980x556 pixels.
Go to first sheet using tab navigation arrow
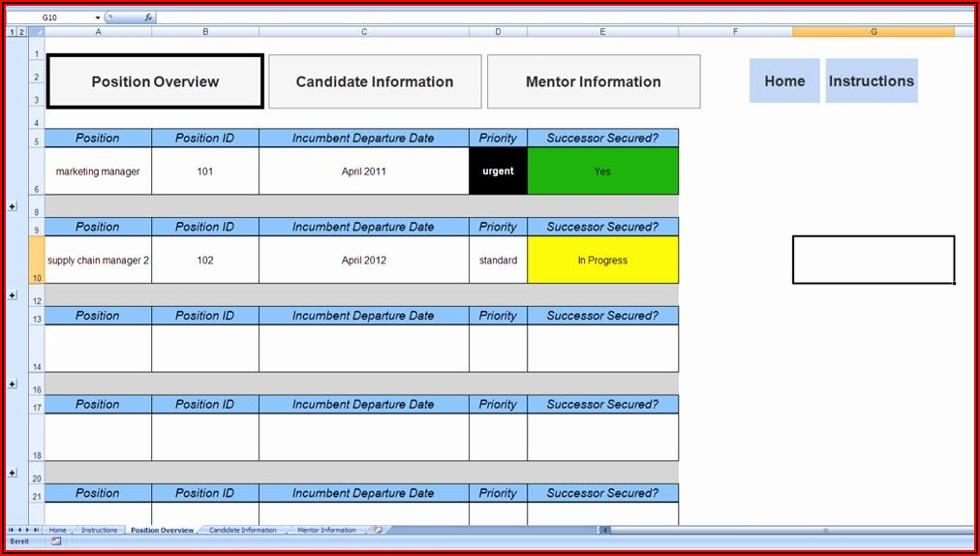pos(12,530)
